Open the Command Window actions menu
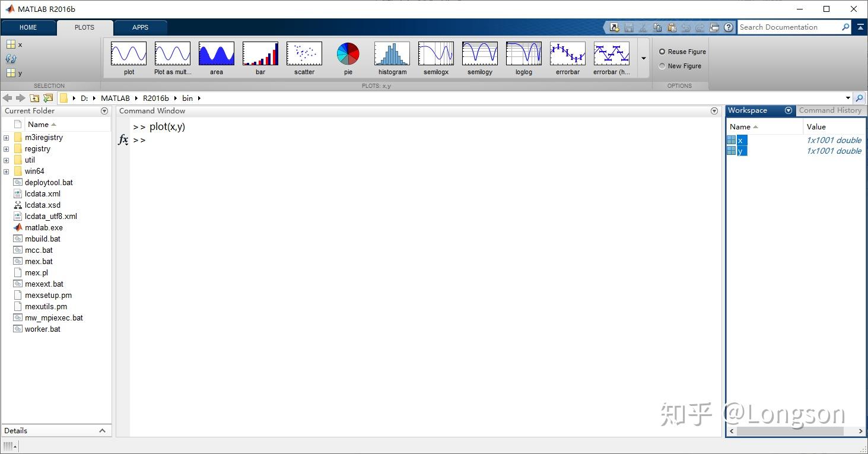The height and width of the screenshot is (454, 868). [x=714, y=111]
